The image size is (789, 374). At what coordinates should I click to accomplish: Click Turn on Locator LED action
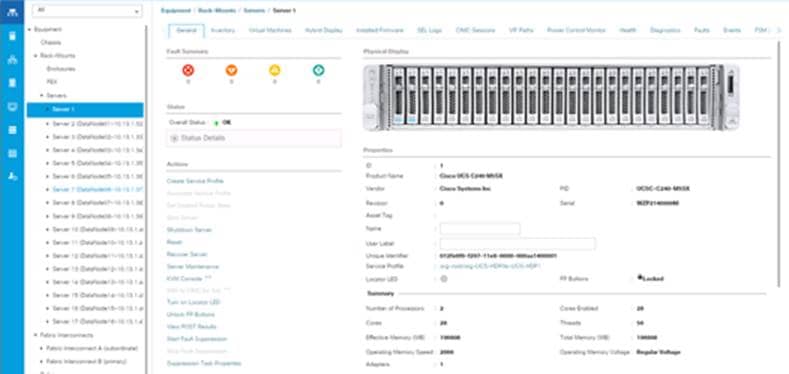point(193,302)
